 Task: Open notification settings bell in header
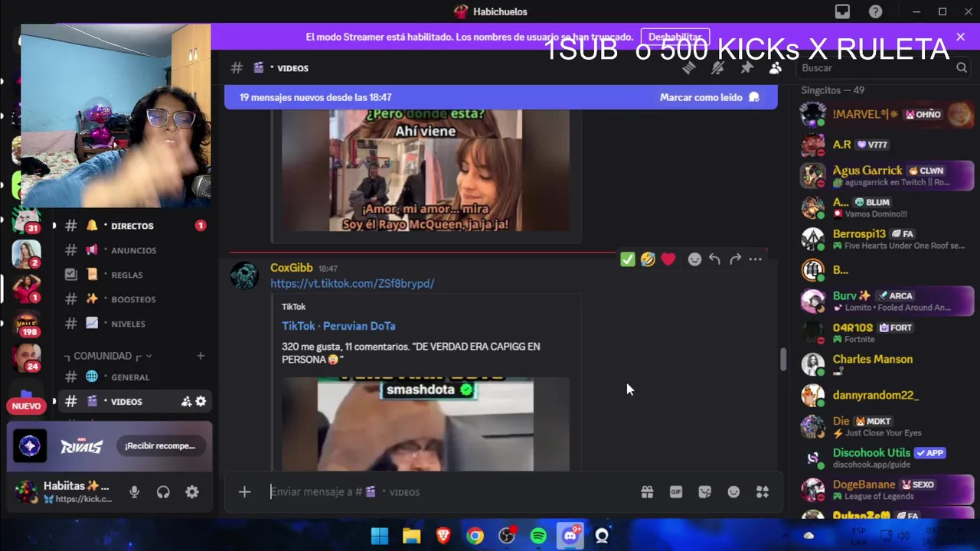point(717,68)
